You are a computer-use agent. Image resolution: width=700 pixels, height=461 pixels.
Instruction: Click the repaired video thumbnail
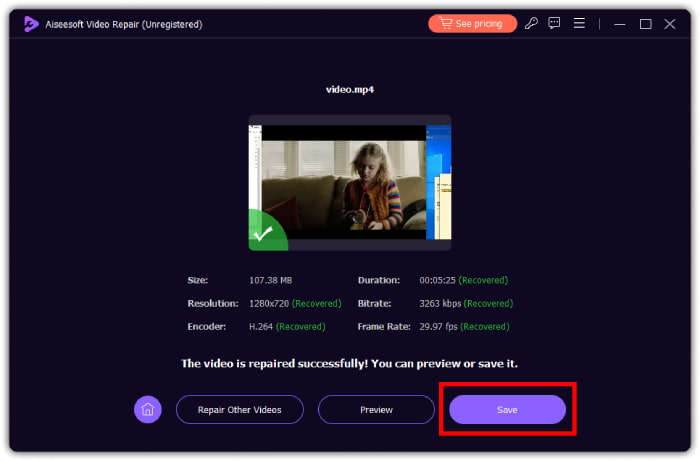click(x=349, y=182)
